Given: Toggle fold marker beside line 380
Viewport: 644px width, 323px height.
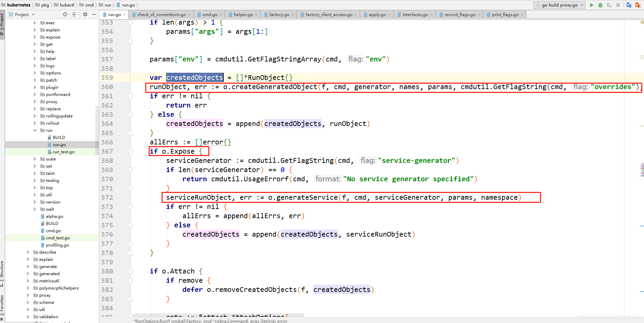Looking at the screenshot, I should pos(130,271).
